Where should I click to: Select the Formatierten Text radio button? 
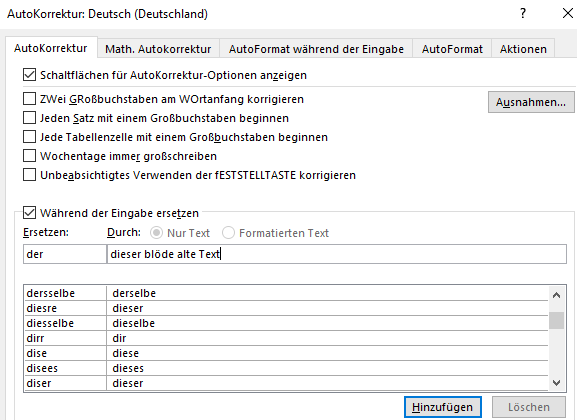(x=229, y=233)
